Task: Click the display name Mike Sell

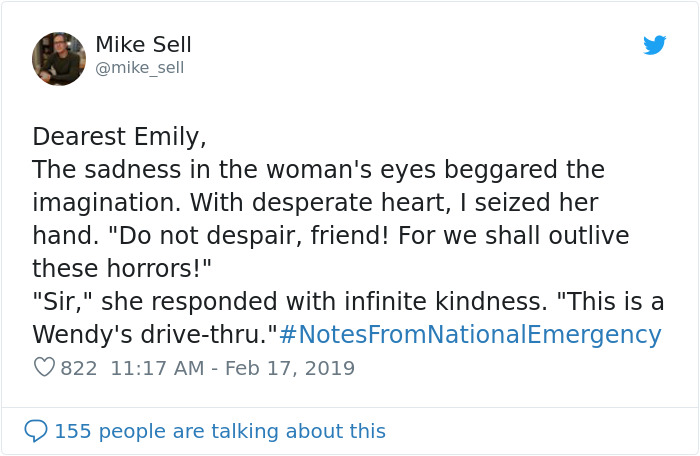Action: coord(143,45)
